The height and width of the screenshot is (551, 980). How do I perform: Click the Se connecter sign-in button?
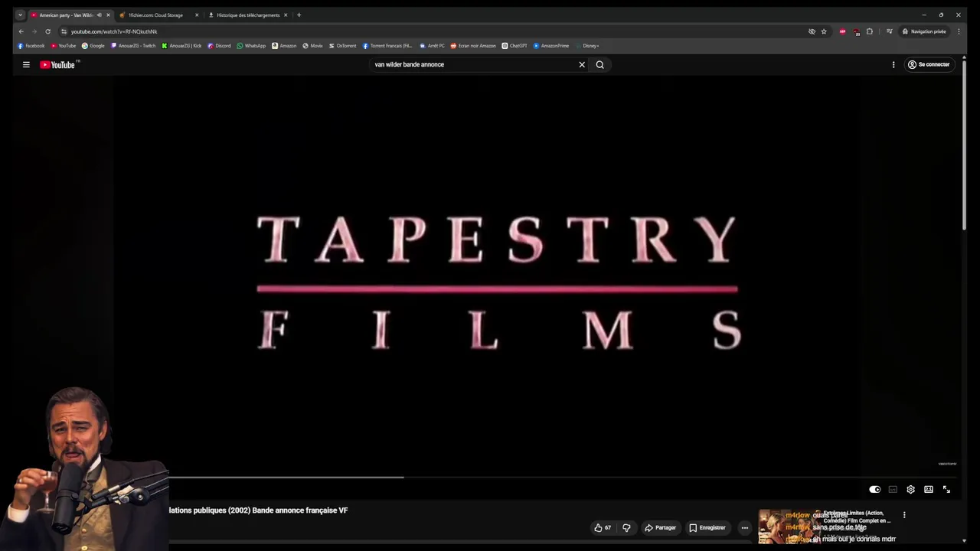pos(929,65)
